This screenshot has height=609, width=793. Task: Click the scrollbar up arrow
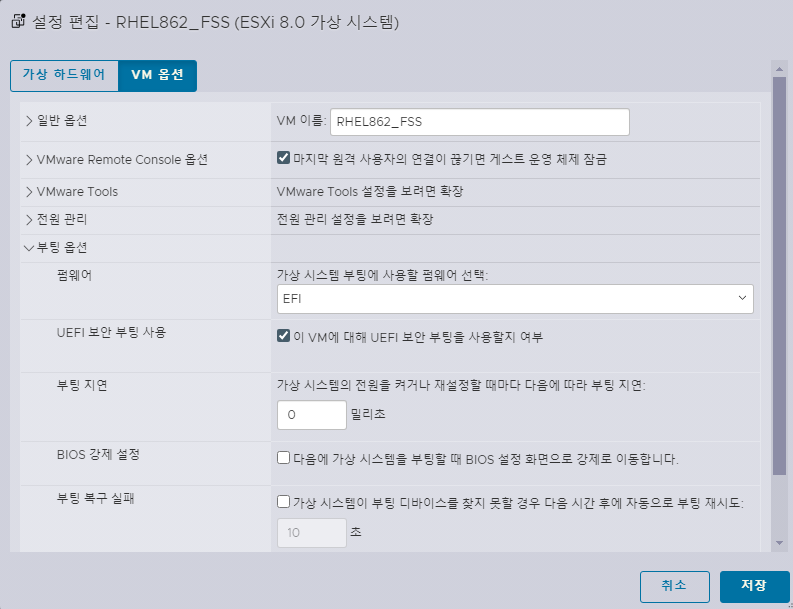(779, 68)
